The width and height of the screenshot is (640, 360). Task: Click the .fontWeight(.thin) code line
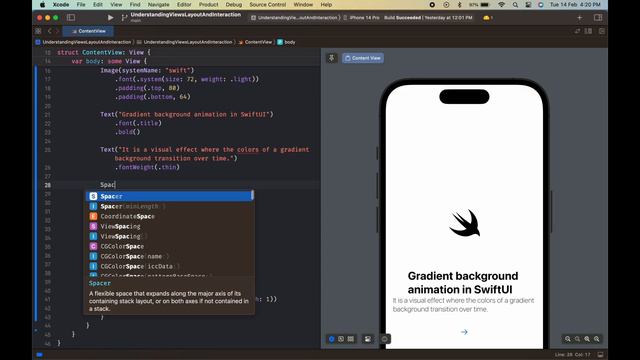[x=147, y=167]
